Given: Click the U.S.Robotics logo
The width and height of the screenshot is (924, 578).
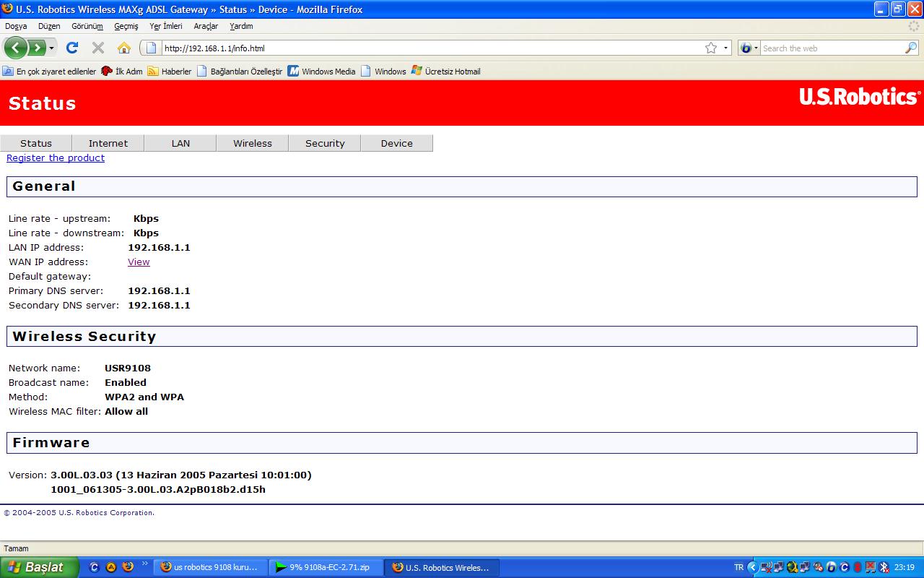Looking at the screenshot, I should tap(860, 97).
